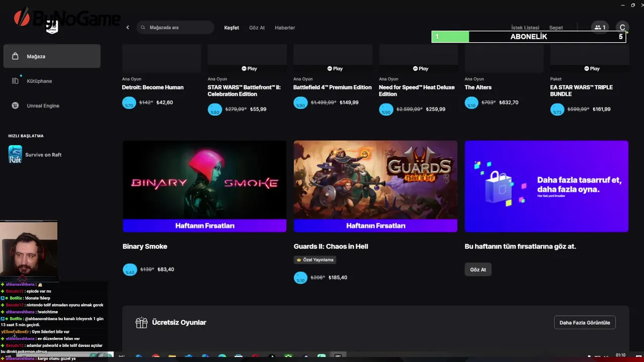The height and width of the screenshot is (362, 644).
Task: Open the profile avatar menu
Action: (622, 28)
